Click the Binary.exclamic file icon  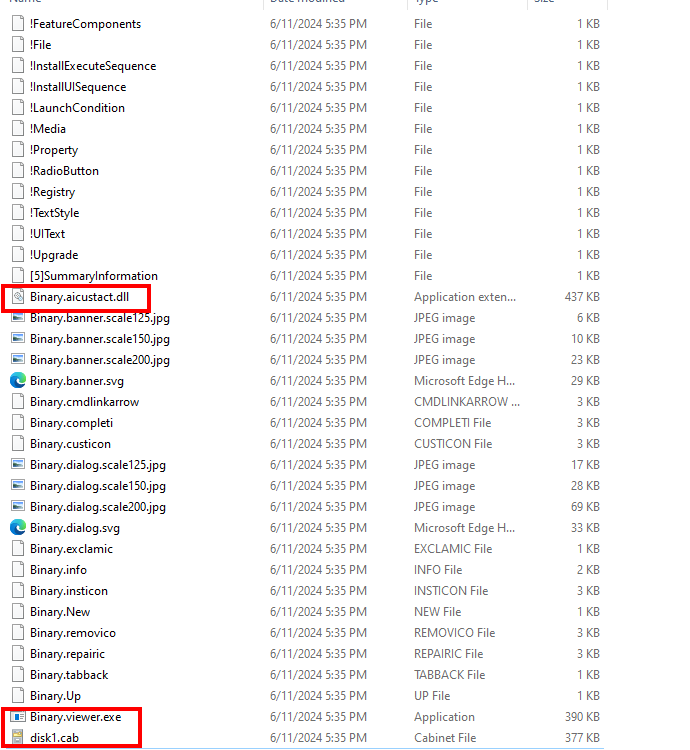point(18,549)
